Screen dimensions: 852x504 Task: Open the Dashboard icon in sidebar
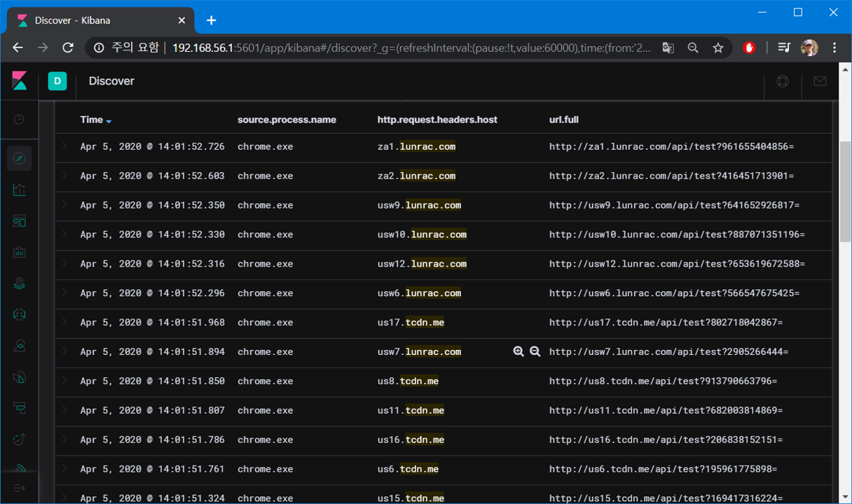[x=19, y=221]
